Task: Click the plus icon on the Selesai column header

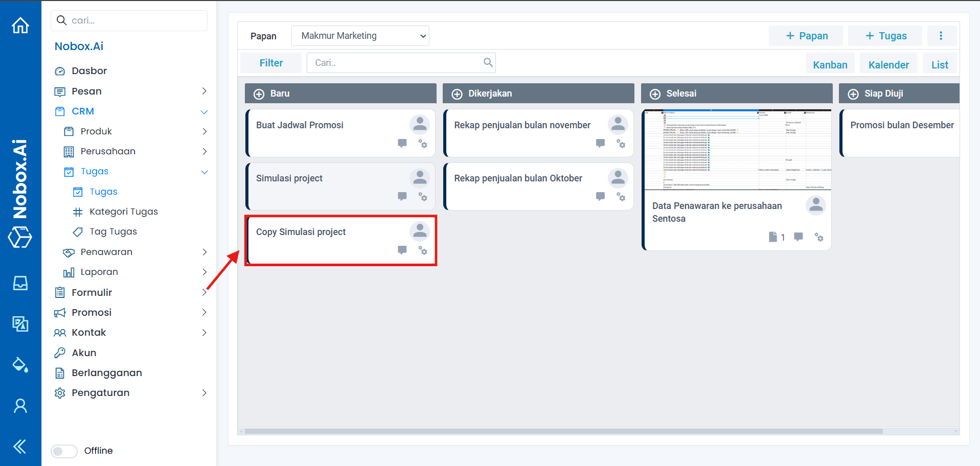Action: pyautogui.click(x=655, y=94)
